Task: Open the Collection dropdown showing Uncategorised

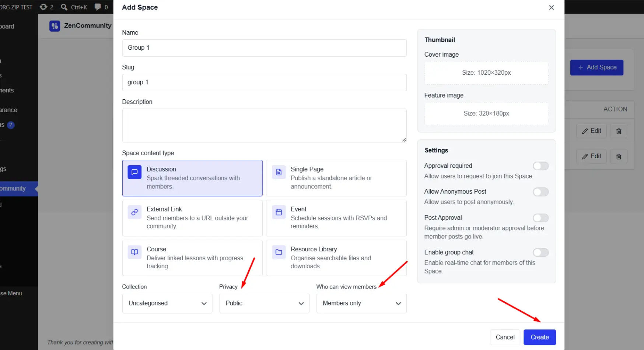Action: tap(167, 303)
